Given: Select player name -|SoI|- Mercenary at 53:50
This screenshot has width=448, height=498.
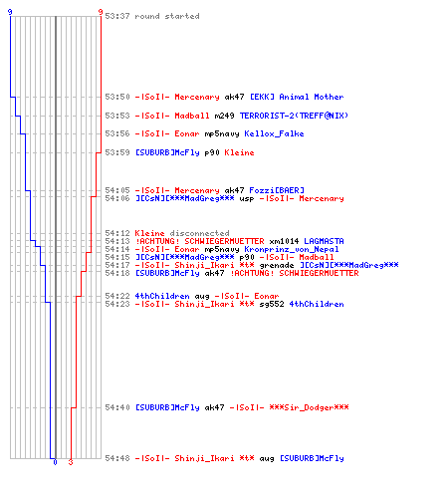Looking at the screenshot, I should click(177, 97).
